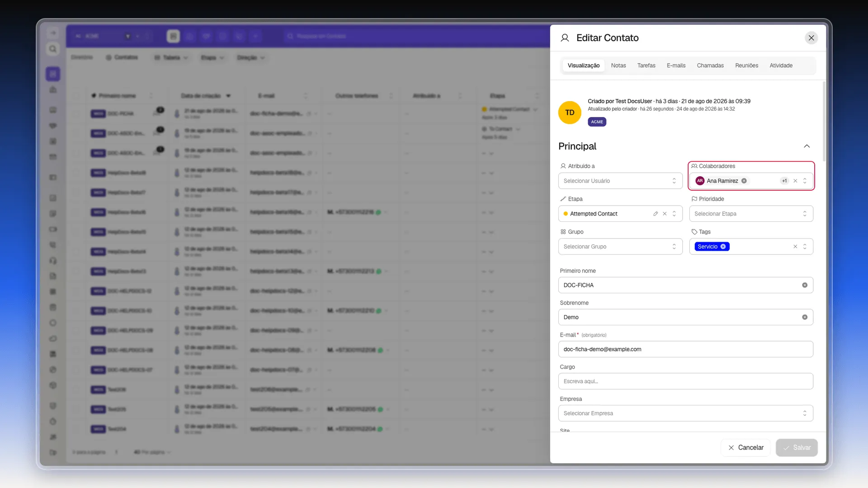Expand the Colaboradores dropdown arrows
The image size is (868, 488).
click(x=805, y=181)
